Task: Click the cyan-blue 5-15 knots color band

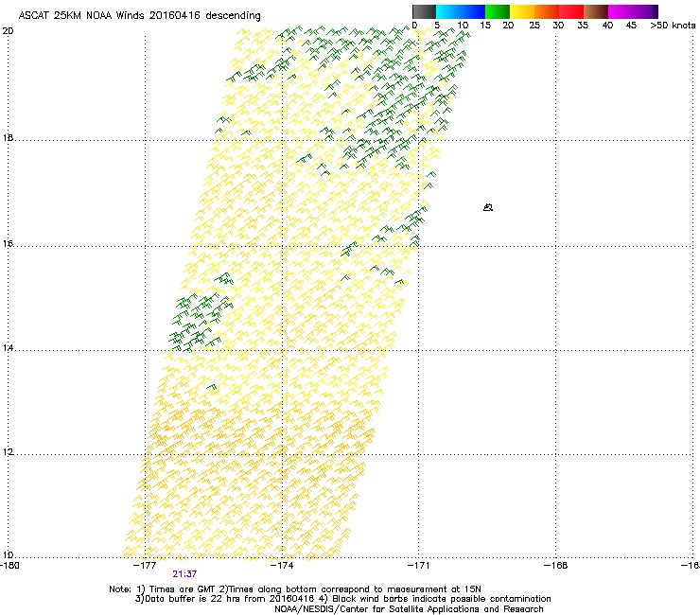Action: point(461,11)
